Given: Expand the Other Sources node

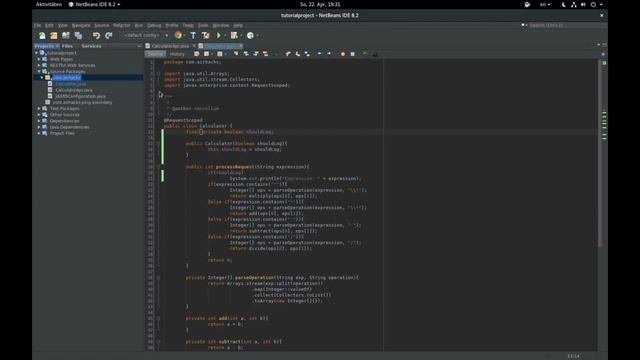Looking at the screenshot, I should (39, 114).
